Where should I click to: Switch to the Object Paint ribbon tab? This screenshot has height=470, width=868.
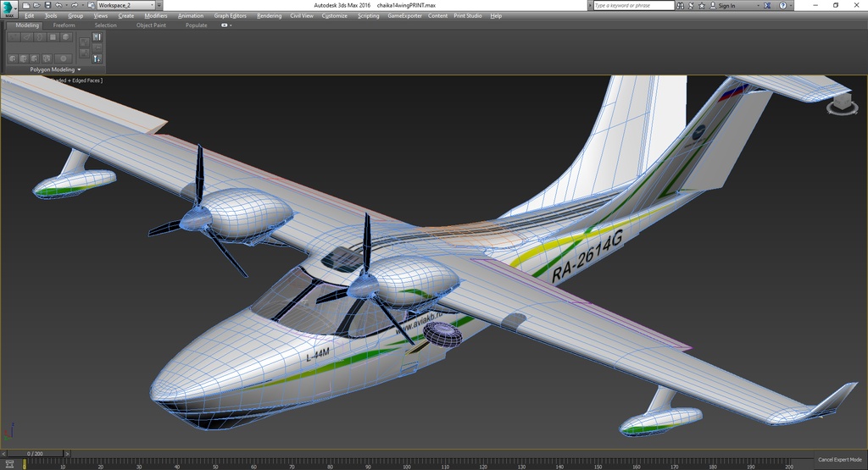coord(151,25)
